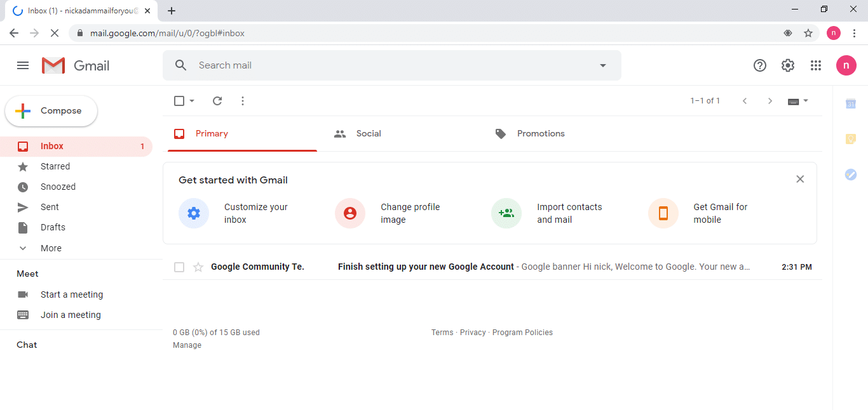Bookmark this page with the star icon
Viewport: 868px width, 410px height.
(x=808, y=33)
